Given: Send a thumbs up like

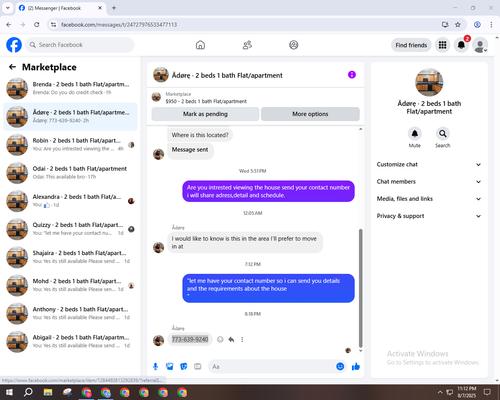Looking at the screenshot, I should click(x=356, y=367).
